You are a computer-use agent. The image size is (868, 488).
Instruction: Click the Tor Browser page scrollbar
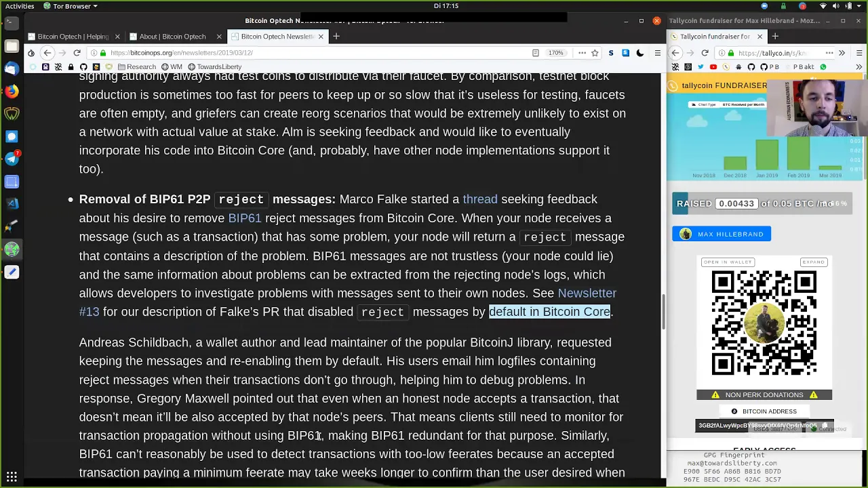click(x=663, y=312)
